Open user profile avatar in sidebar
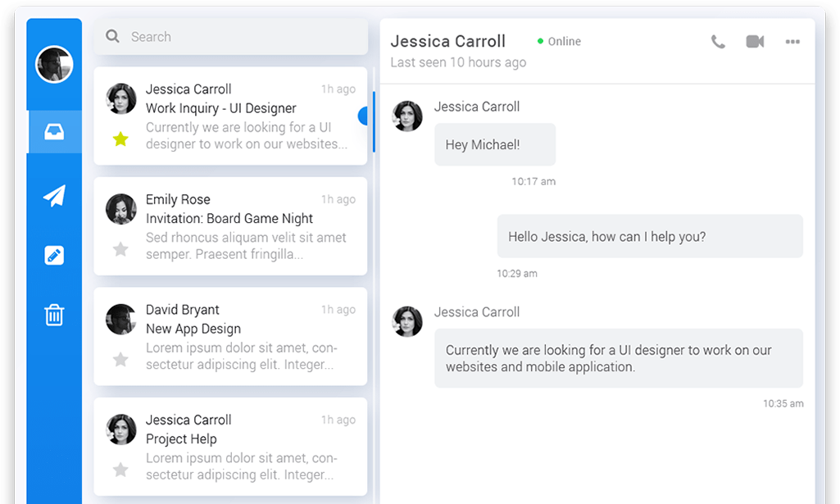This screenshot has height=504, width=840. click(54, 65)
